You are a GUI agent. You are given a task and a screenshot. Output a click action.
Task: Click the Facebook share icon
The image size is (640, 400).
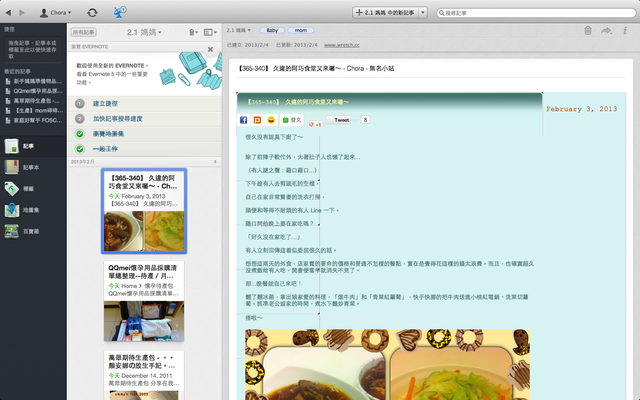click(x=244, y=120)
